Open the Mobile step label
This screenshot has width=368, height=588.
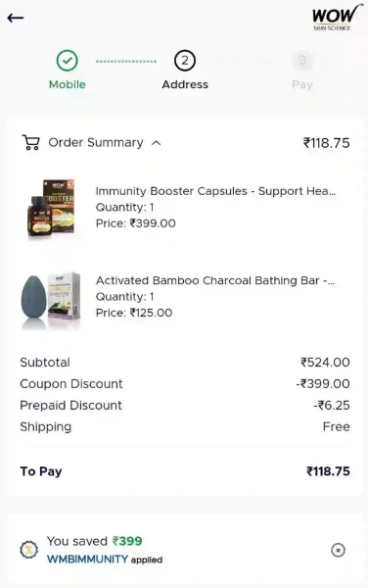(x=68, y=84)
